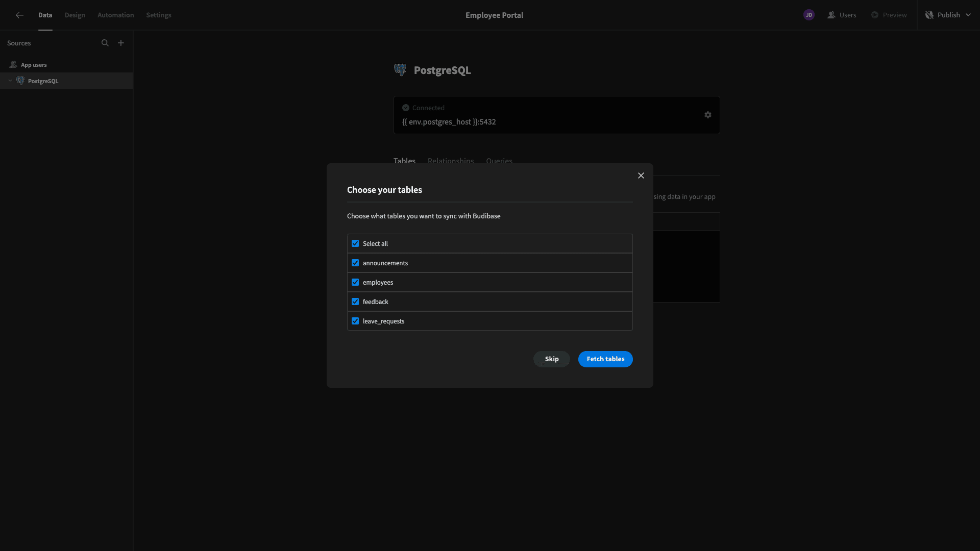Close the Choose your tables dialog

[x=641, y=176]
